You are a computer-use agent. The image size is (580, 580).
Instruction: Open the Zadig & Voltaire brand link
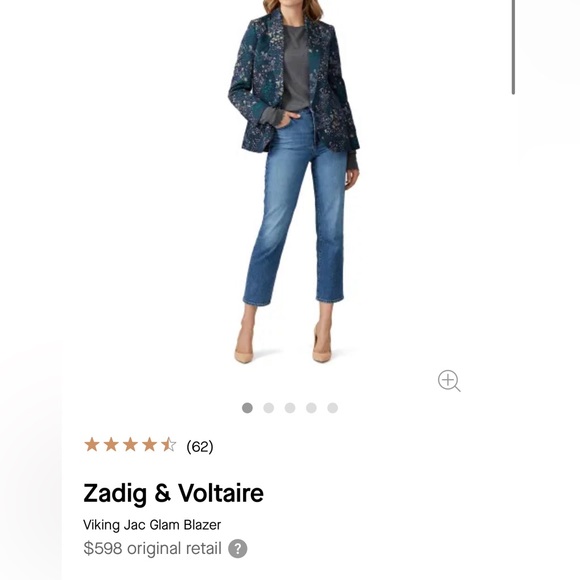tap(173, 493)
